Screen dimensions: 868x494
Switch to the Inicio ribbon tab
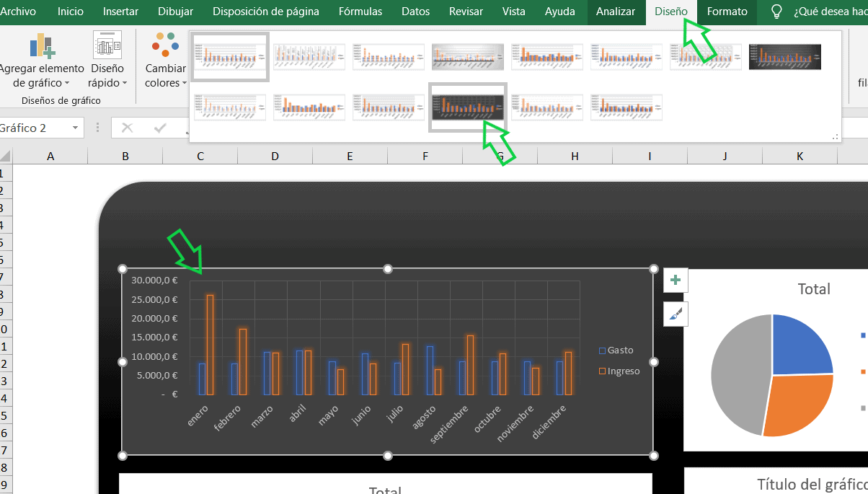click(x=70, y=12)
